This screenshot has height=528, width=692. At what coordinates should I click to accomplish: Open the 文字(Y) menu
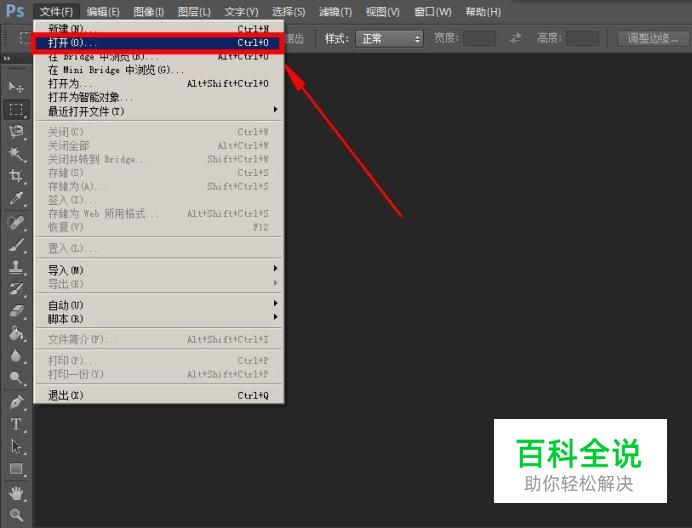click(x=241, y=12)
